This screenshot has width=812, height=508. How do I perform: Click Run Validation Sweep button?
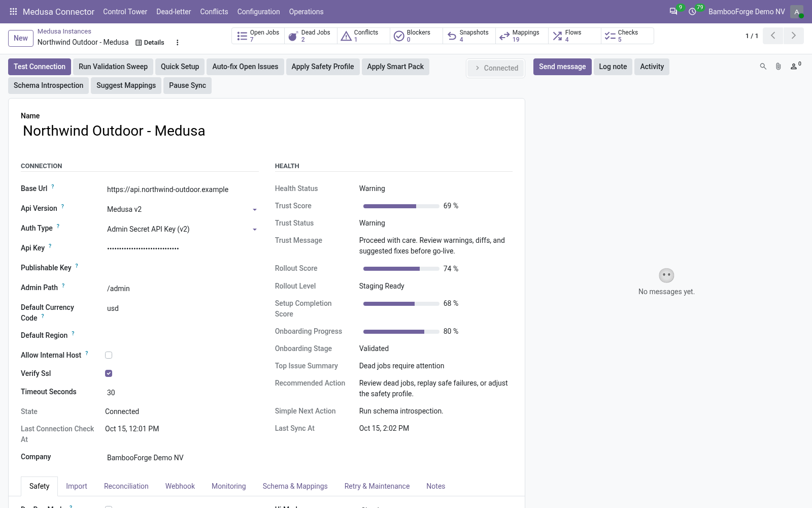[113, 67]
